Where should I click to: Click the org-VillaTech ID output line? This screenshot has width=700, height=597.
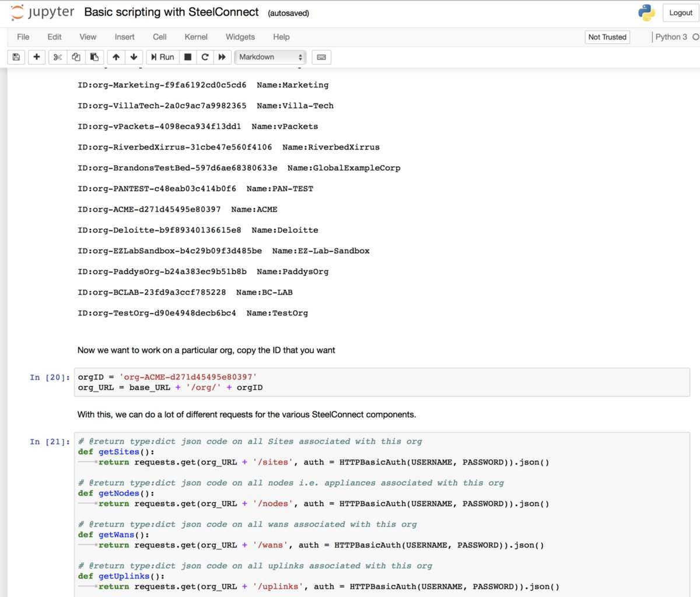[x=205, y=106]
